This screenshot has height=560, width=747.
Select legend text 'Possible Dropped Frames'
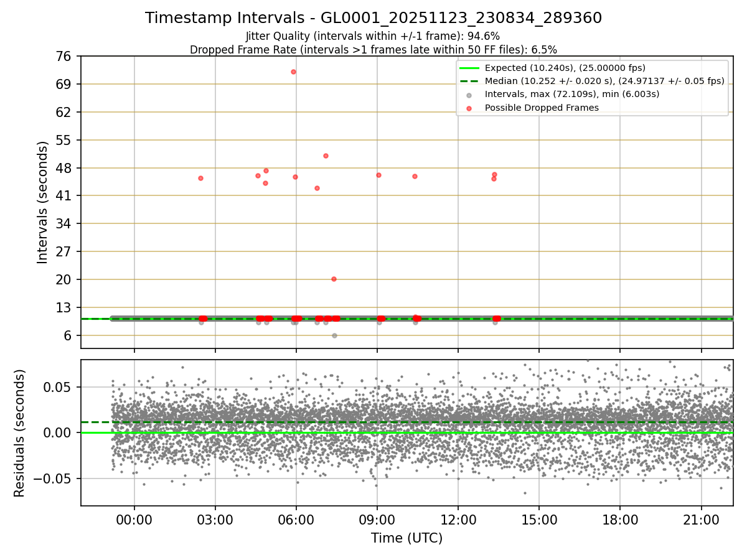pyautogui.click(x=542, y=108)
